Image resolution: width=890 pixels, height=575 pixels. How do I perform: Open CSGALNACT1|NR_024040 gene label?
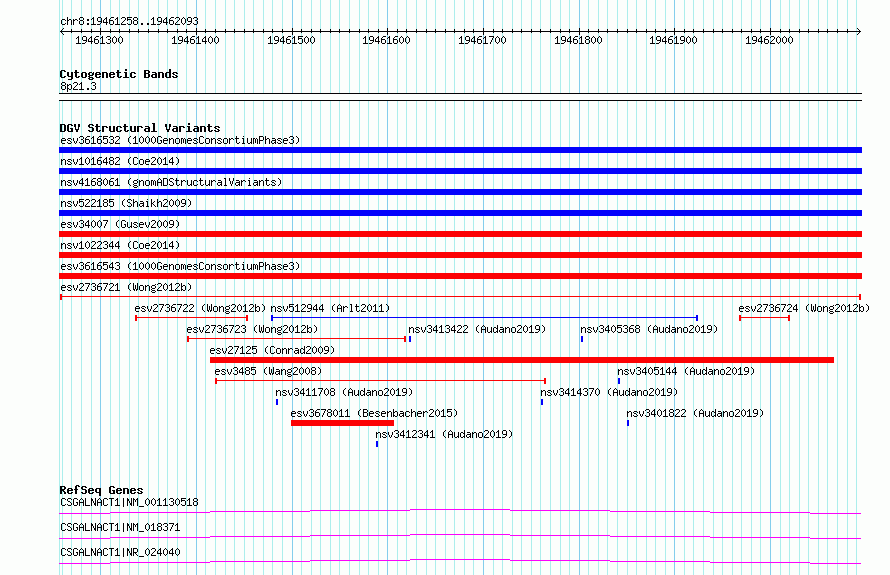click(120, 552)
